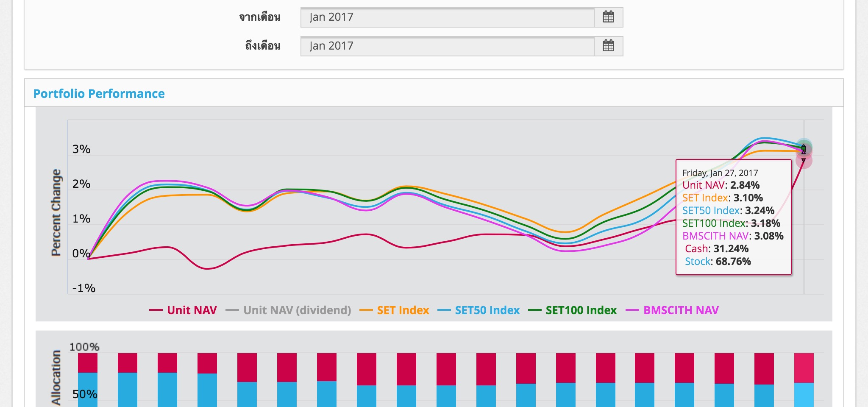Click the Friday, Jan 27, 2017 tooltip date
Viewport: 868px width, 407px height.
(720, 173)
